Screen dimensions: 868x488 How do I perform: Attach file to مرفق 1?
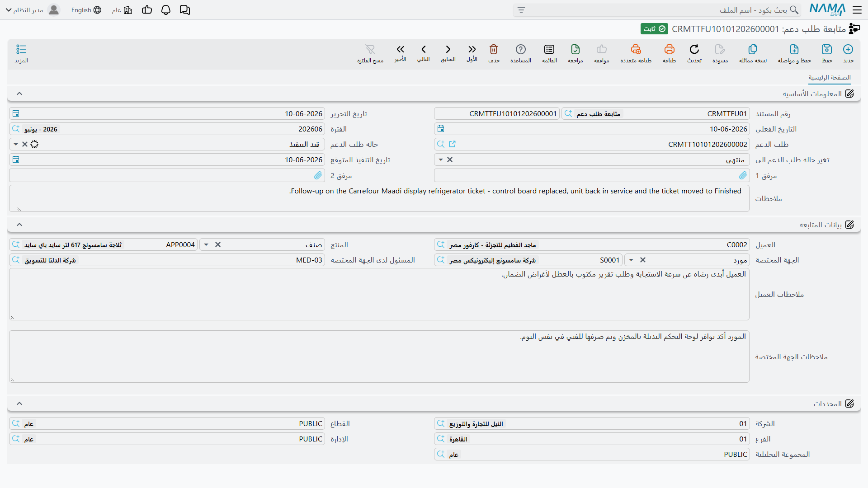[743, 175]
